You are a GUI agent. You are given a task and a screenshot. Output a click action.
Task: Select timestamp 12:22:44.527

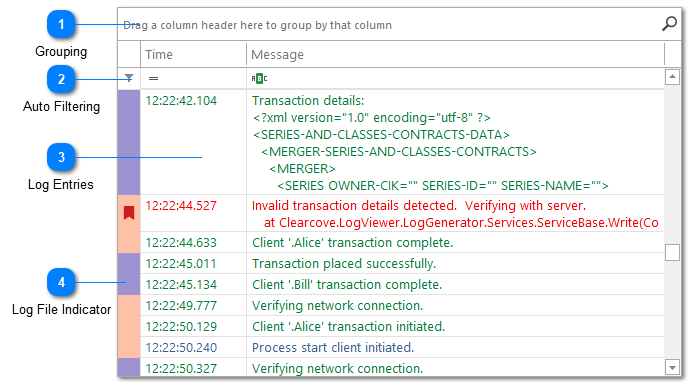coord(181,206)
